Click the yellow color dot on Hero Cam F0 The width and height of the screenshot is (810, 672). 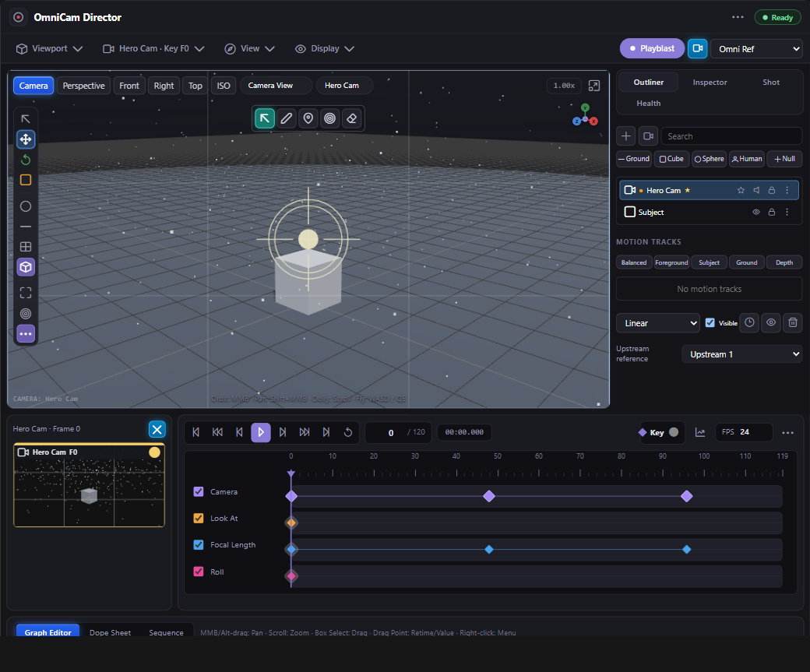[x=154, y=452]
